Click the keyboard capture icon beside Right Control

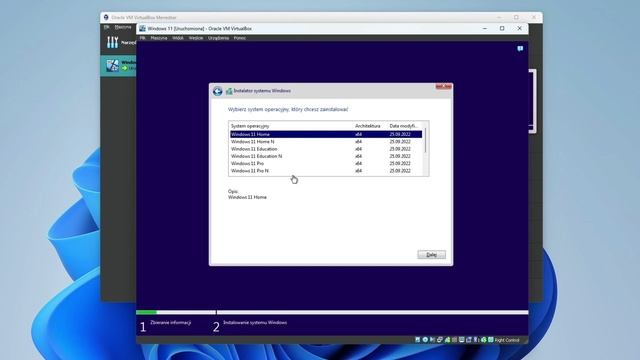pos(491,340)
